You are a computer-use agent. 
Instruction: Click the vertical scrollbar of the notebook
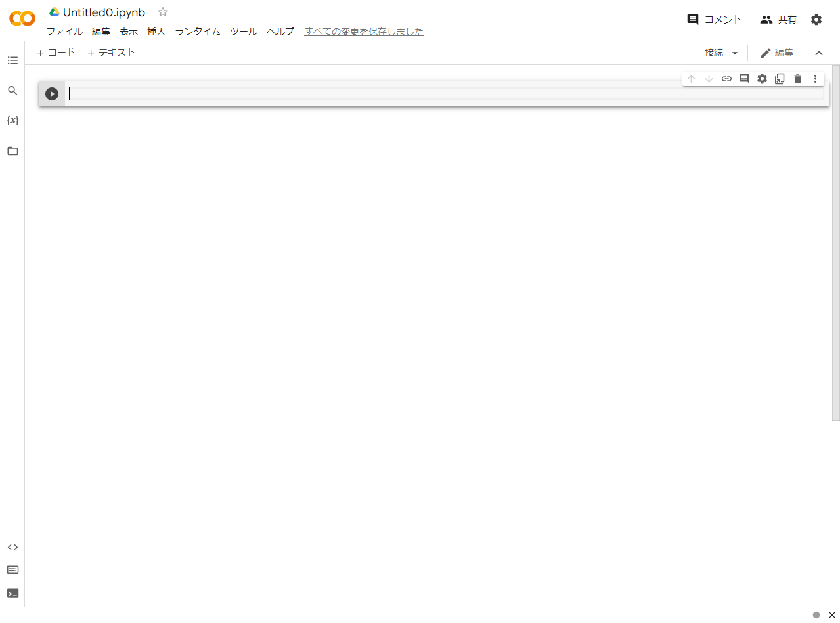coord(836,243)
